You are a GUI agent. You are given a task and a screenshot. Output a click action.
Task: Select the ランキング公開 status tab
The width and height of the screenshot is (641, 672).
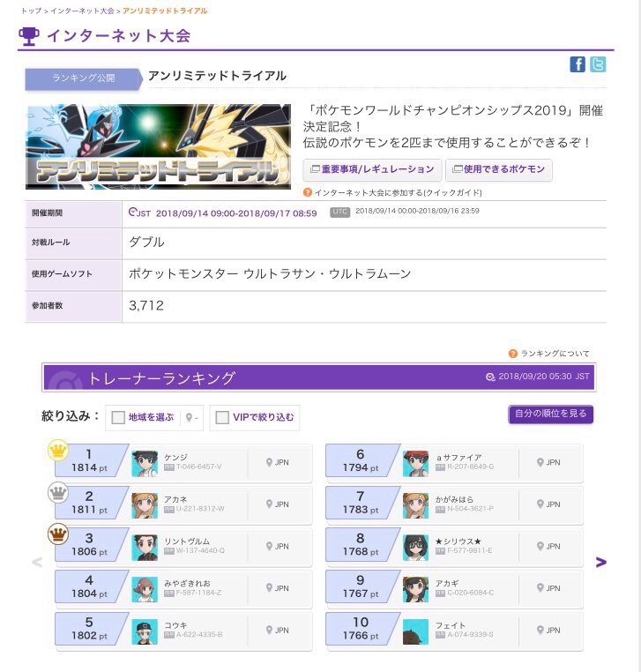pos(84,78)
